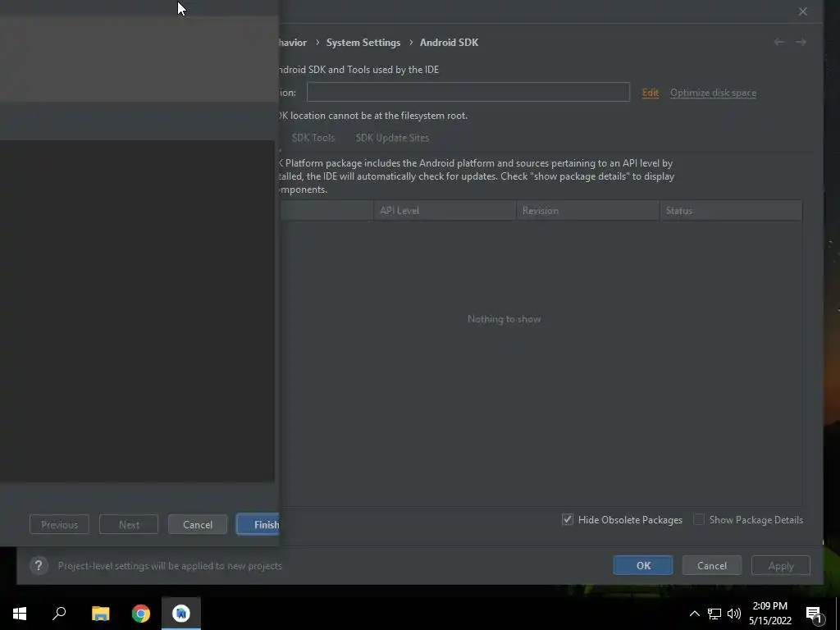This screenshot has height=630, width=840.
Task: Click the wizard's Next button
Action: click(129, 524)
